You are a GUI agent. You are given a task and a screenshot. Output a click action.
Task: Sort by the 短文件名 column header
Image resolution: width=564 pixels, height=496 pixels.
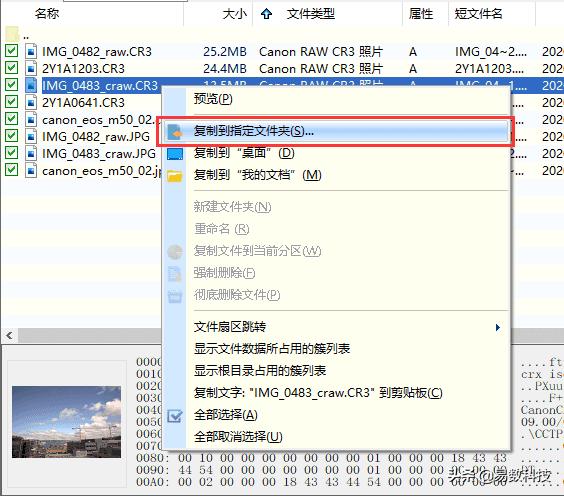[x=478, y=14]
